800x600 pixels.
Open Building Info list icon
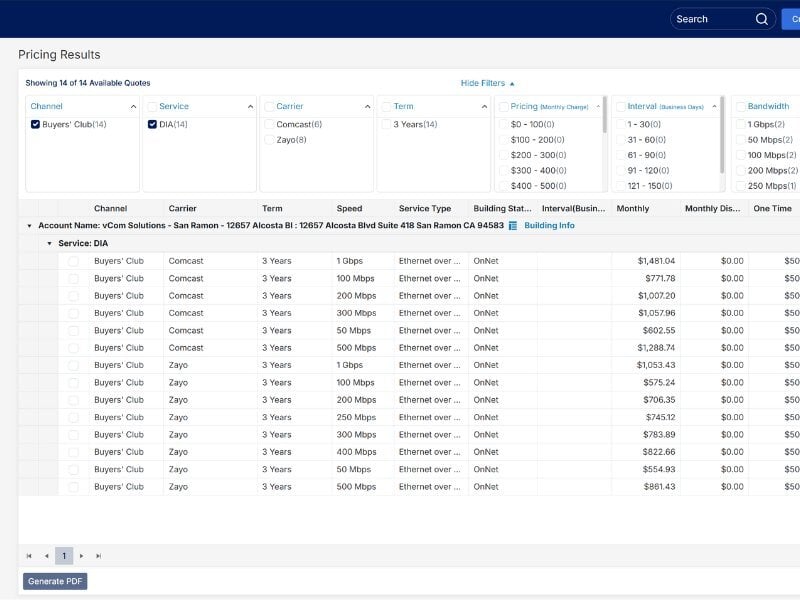pos(513,226)
